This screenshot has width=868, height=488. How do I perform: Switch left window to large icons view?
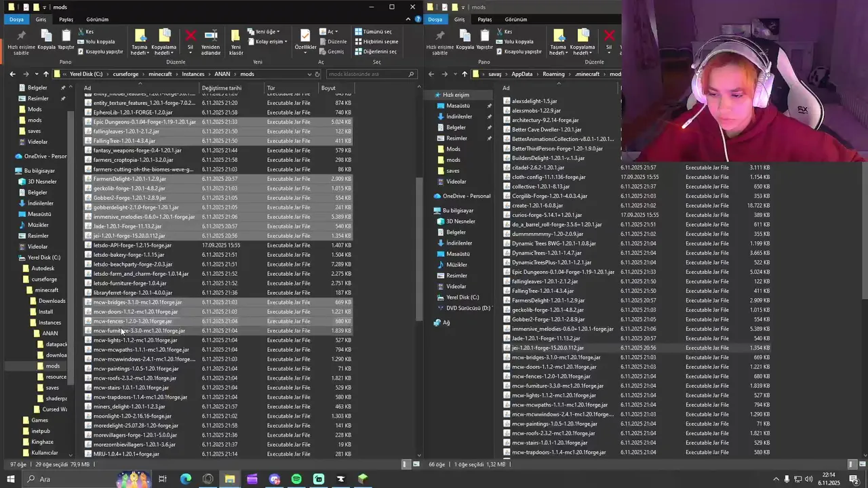[x=415, y=464]
